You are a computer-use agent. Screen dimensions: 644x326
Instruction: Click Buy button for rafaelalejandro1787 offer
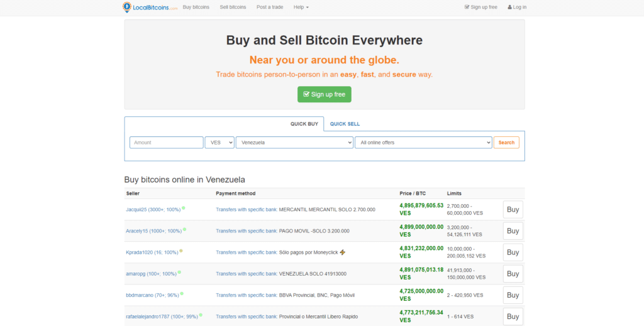click(513, 317)
